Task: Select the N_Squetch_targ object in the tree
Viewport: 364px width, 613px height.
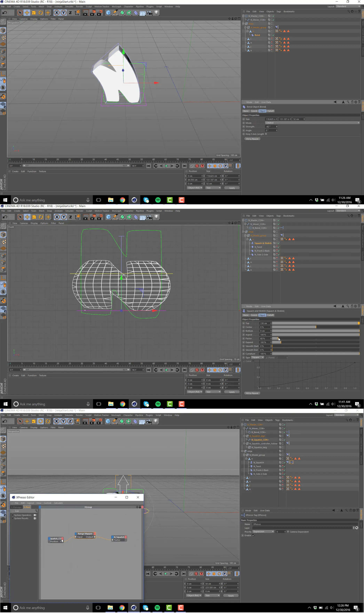Action: tap(259, 447)
